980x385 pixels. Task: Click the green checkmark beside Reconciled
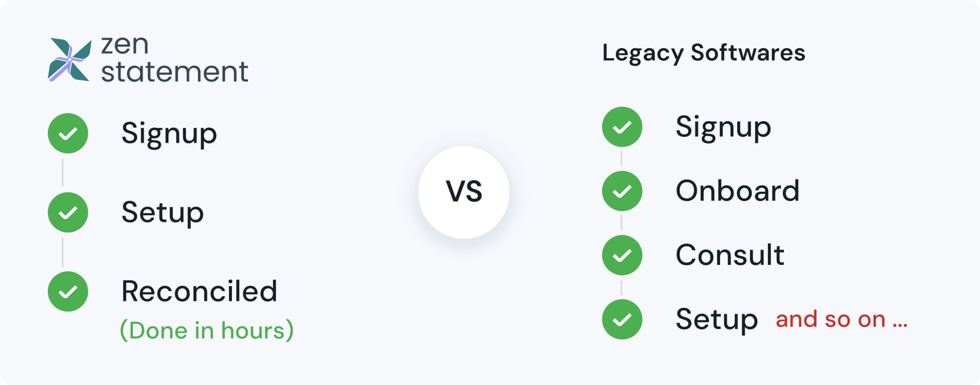pos(68,292)
